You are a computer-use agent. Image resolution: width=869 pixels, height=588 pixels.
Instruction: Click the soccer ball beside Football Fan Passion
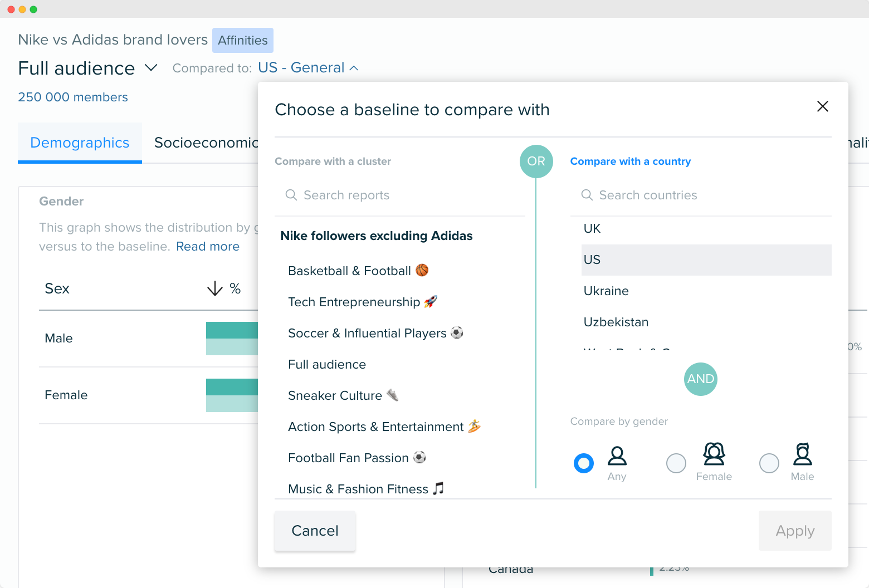tap(419, 457)
